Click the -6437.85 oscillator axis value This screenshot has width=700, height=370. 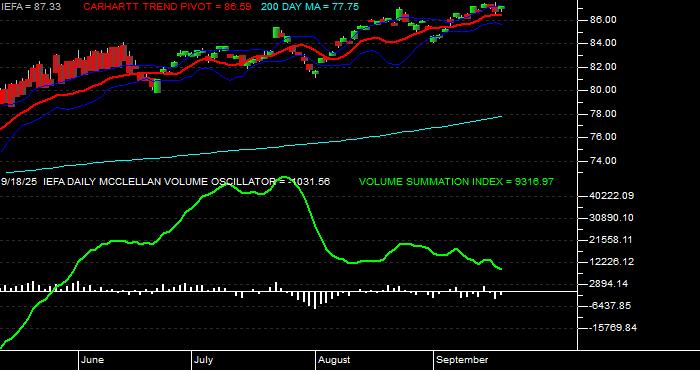point(609,306)
